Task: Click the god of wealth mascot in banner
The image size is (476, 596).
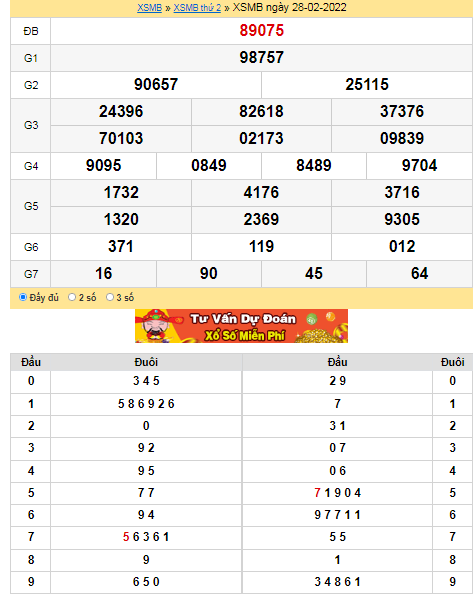Action: click(154, 325)
